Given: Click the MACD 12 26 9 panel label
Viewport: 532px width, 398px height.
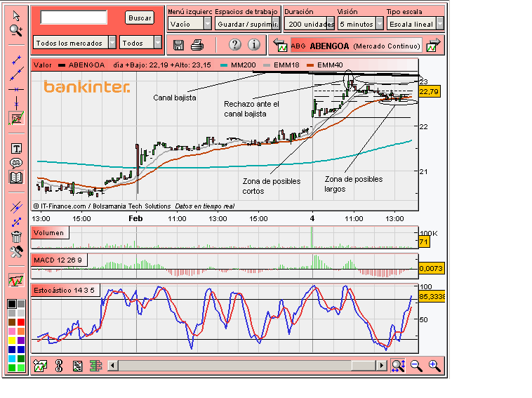Looking at the screenshot, I should pos(60,260).
